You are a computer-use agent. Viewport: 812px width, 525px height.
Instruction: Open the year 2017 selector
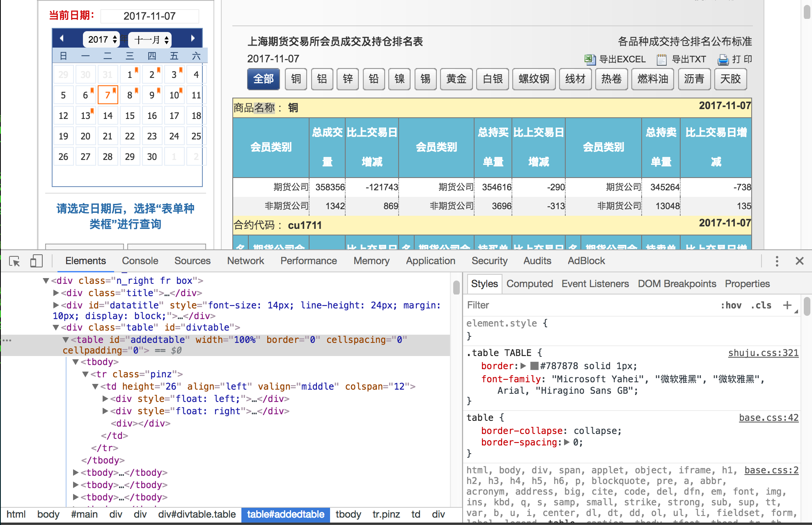[101, 39]
